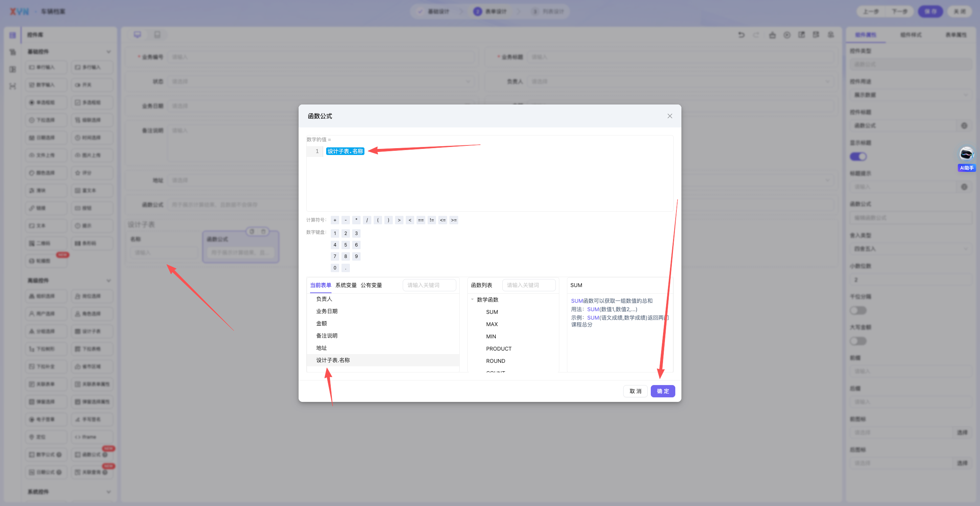Choose the 业务日期 field variable
Image resolution: width=980 pixels, height=506 pixels.
coord(383,311)
